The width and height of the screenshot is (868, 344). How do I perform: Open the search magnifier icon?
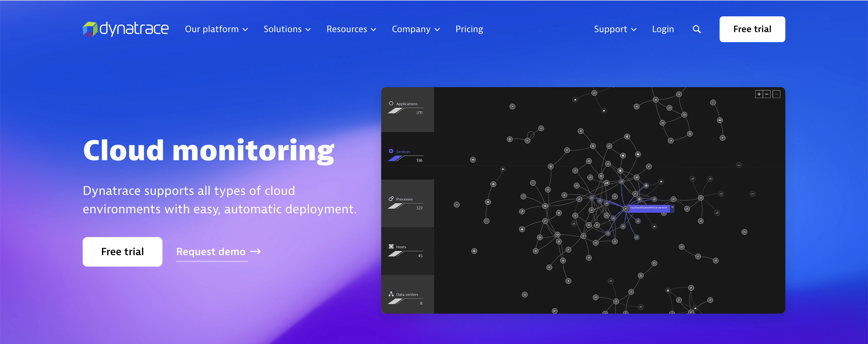click(x=696, y=29)
